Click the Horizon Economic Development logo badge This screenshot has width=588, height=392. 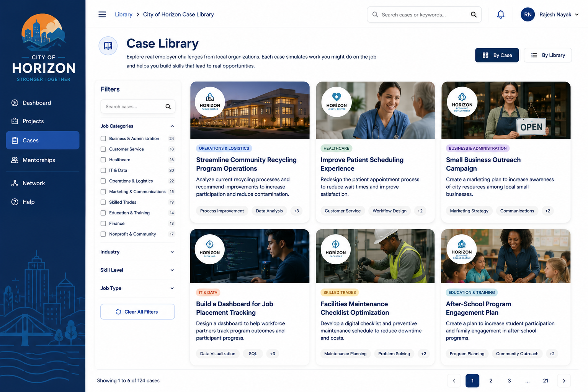point(462,101)
